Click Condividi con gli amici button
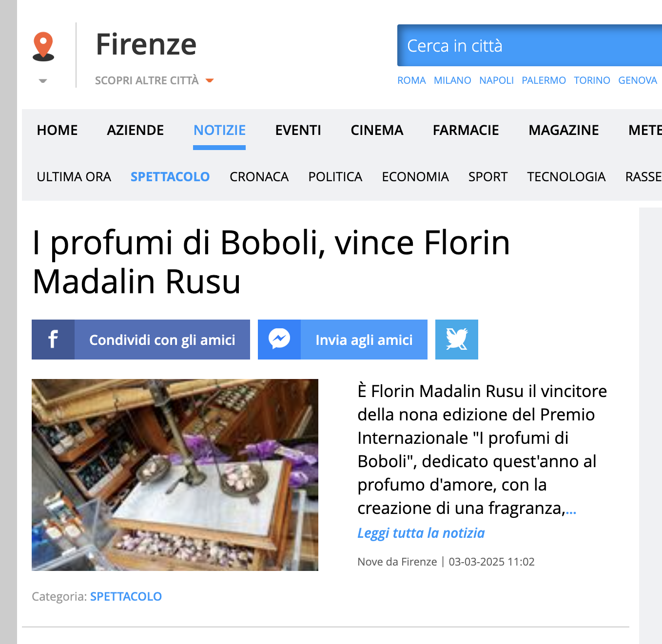Screen dimensions: 662x644 coord(162,340)
